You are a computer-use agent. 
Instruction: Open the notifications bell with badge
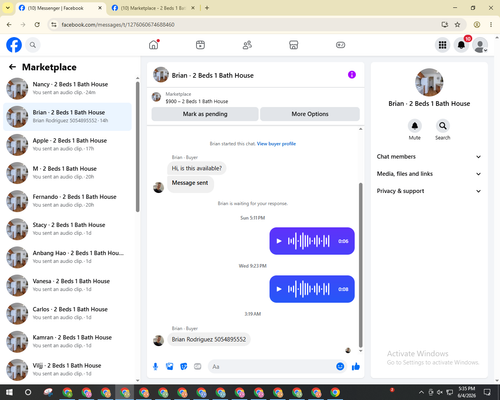pos(461,45)
